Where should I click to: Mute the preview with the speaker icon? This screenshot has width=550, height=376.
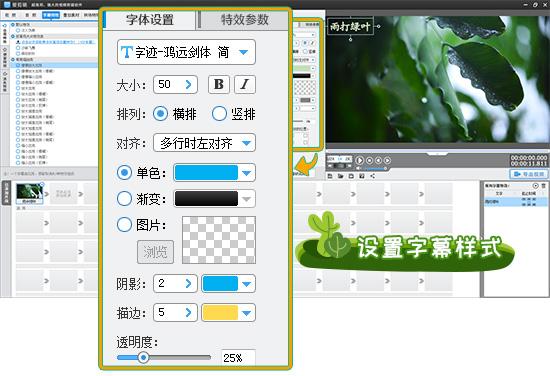tap(359, 168)
